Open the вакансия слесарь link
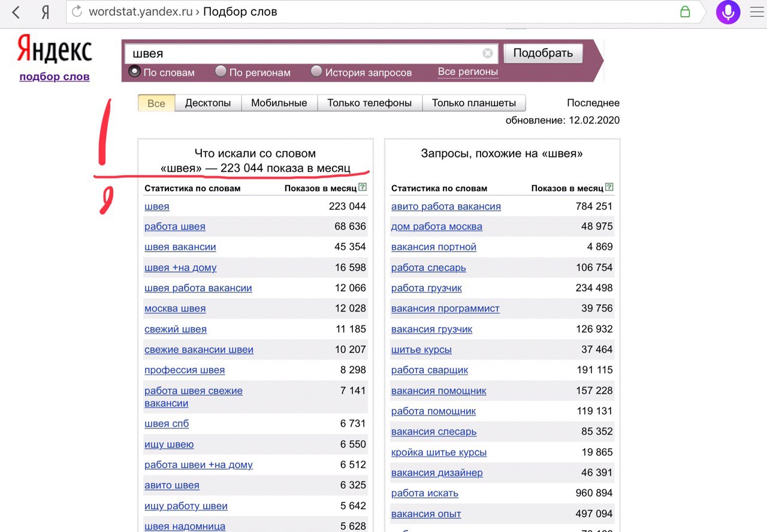The height and width of the screenshot is (532, 767). [x=434, y=432]
